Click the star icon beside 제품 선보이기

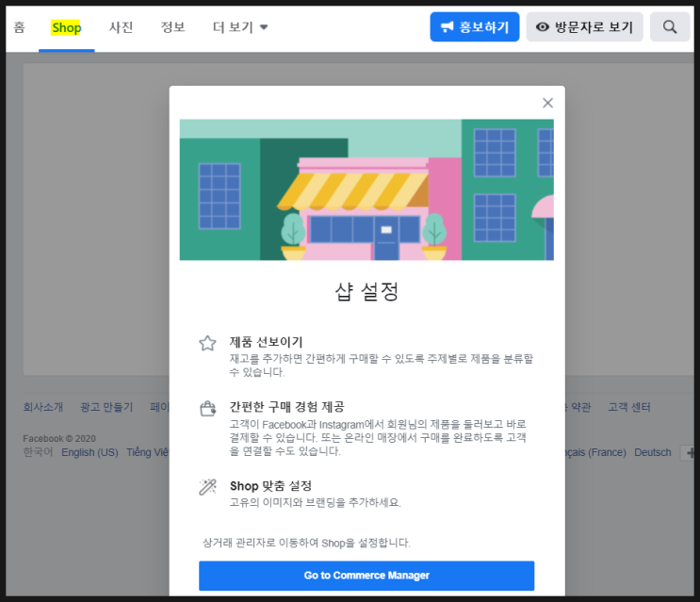[207, 343]
